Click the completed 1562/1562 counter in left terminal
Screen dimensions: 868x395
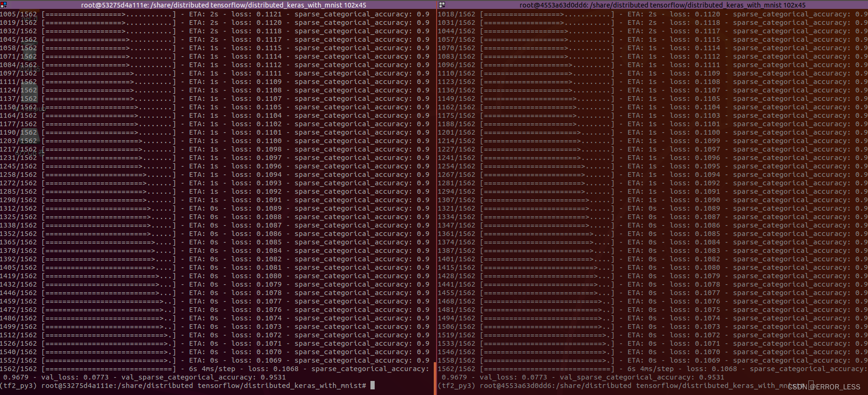18,369
